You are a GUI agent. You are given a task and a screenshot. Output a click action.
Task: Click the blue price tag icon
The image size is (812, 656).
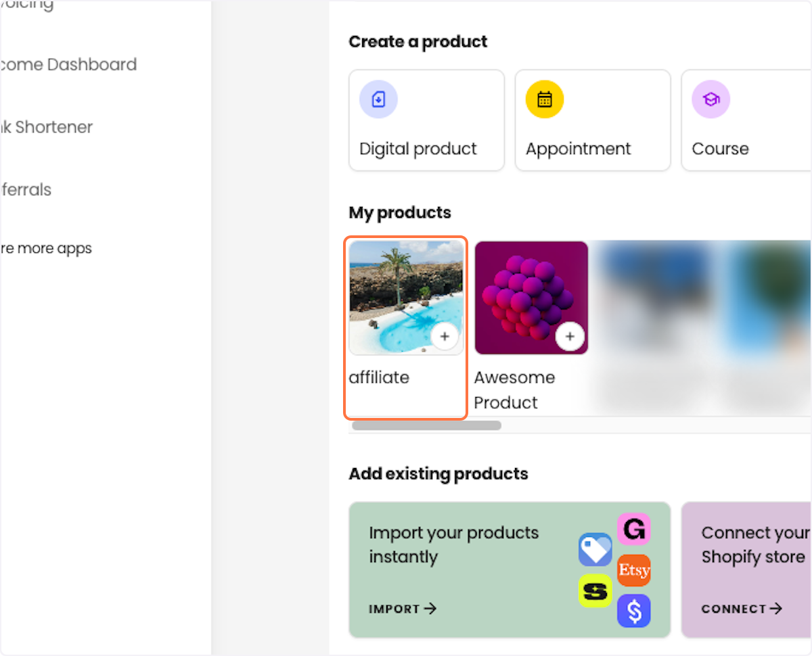(x=595, y=550)
